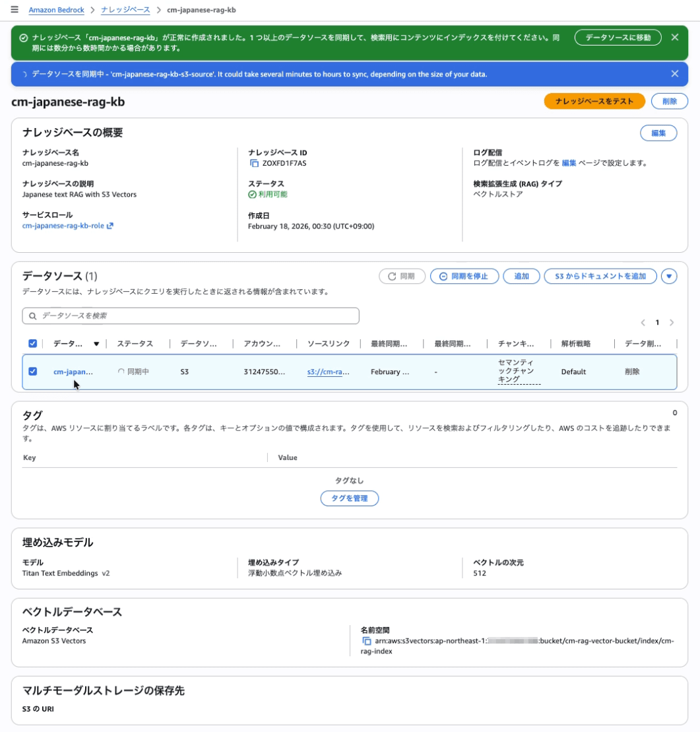
Task: Click the Default parsing strategy cell
Action: click(573, 372)
